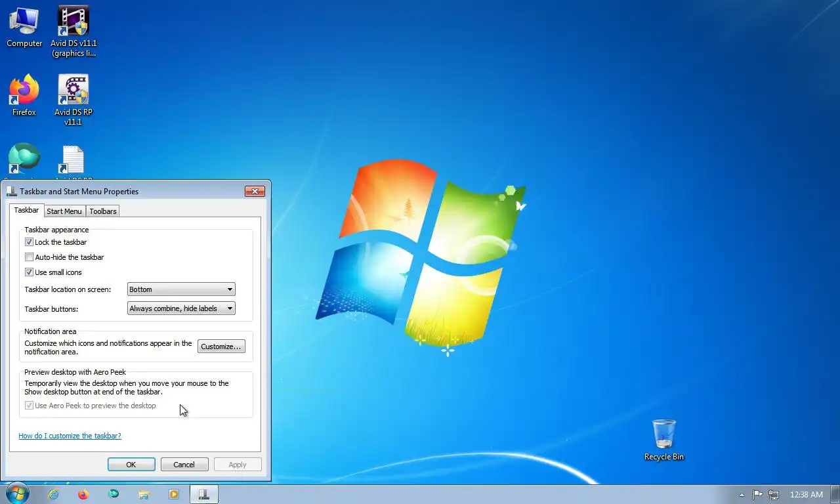Open Action Center flag icon
840x504 pixels.
pyautogui.click(x=757, y=495)
